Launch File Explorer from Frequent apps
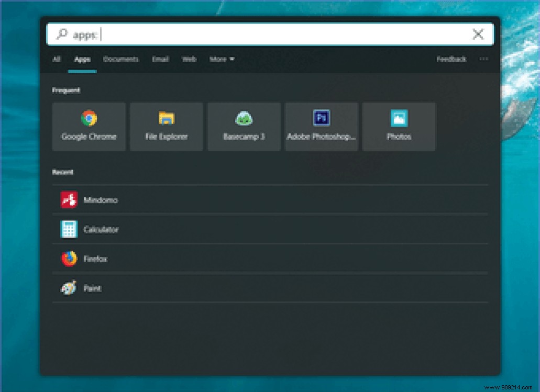The width and height of the screenshot is (540, 392). point(166,126)
